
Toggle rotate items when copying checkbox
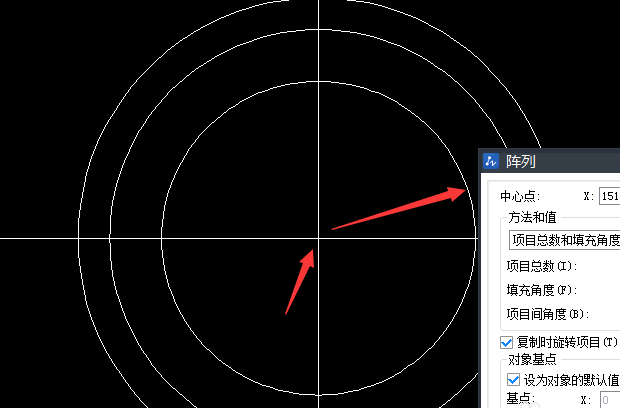tap(506, 342)
